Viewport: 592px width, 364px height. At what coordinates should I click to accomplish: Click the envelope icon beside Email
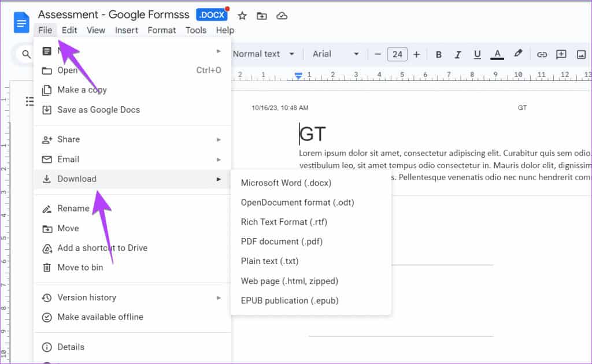(47, 159)
